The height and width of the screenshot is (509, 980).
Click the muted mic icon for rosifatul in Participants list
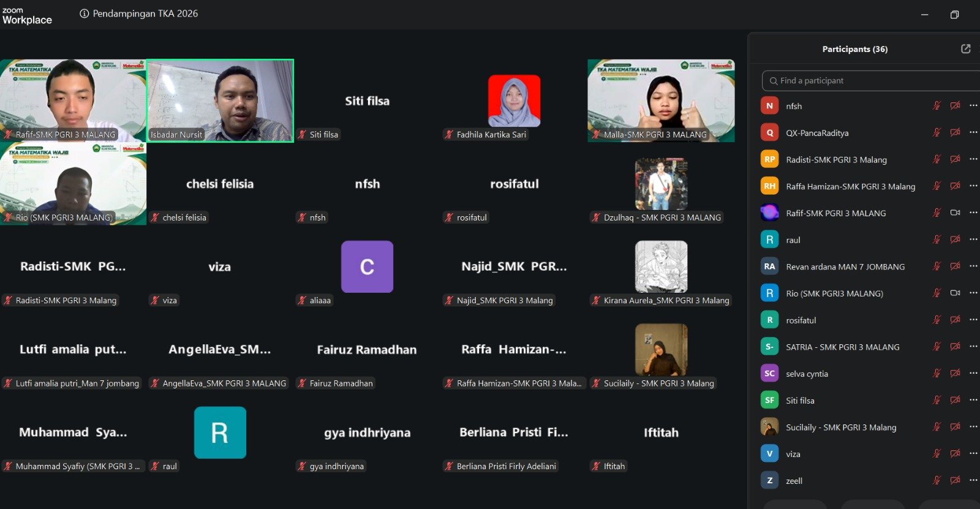(x=937, y=320)
